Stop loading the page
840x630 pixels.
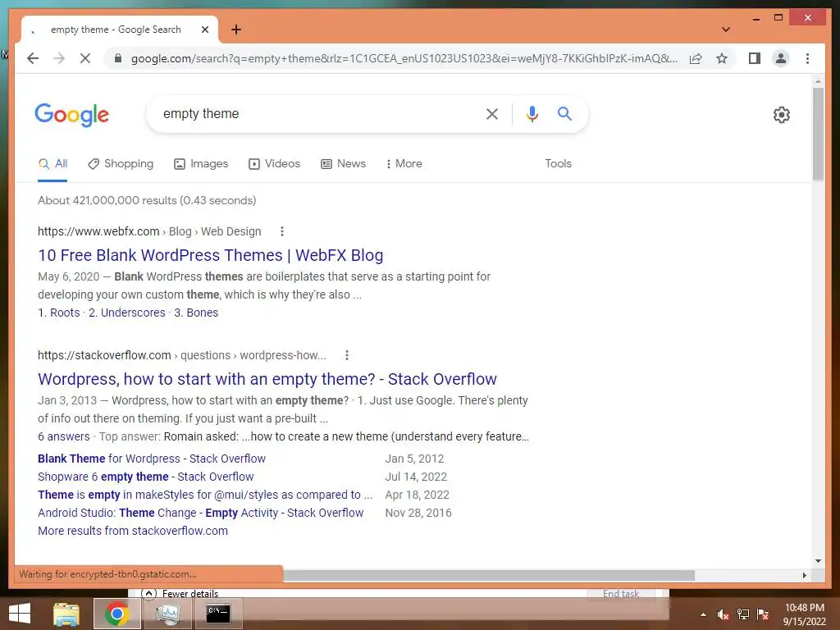point(85,58)
